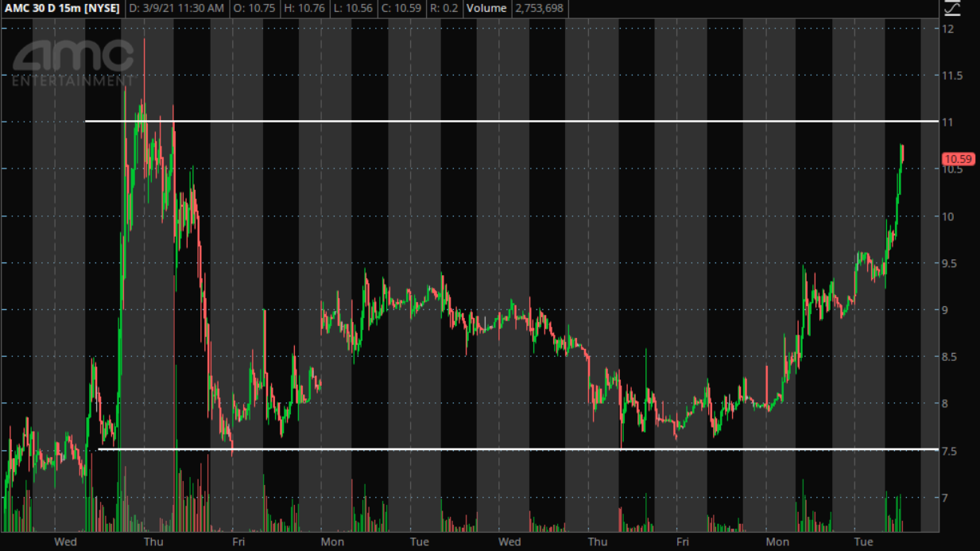
Task: Click the red 10.59 last price bubble
Action: [957, 159]
